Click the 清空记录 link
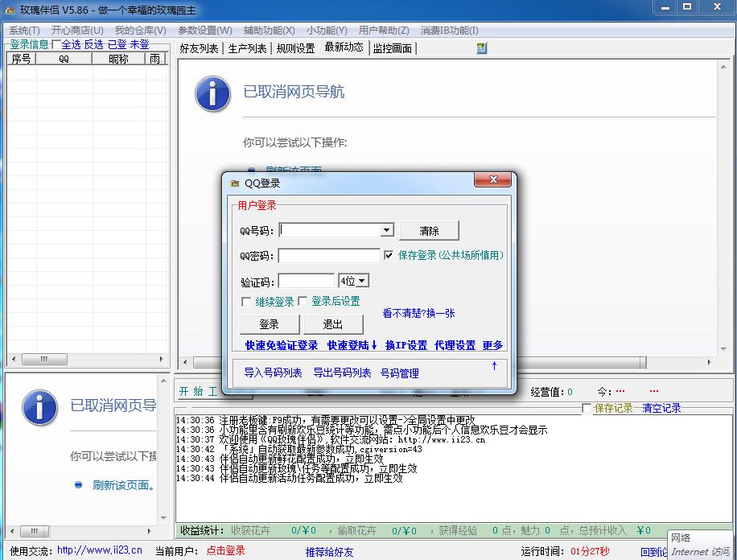Image resolution: width=737 pixels, height=560 pixels. 661,409
